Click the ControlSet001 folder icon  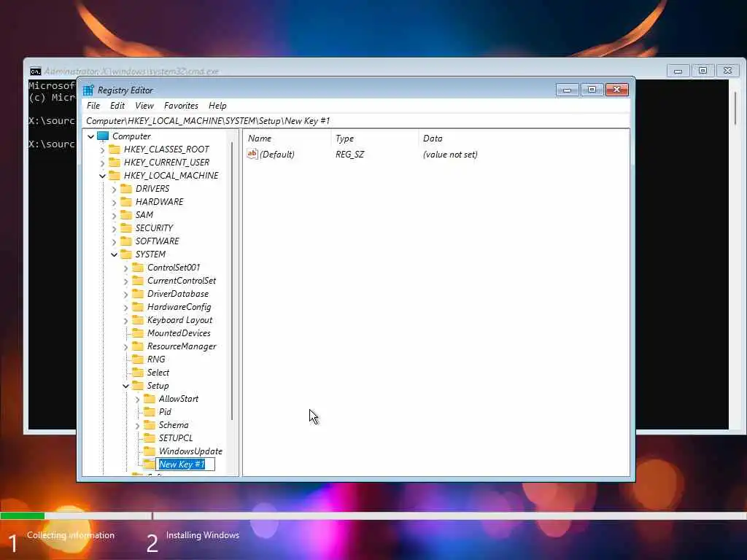click(x=138, y=267)
